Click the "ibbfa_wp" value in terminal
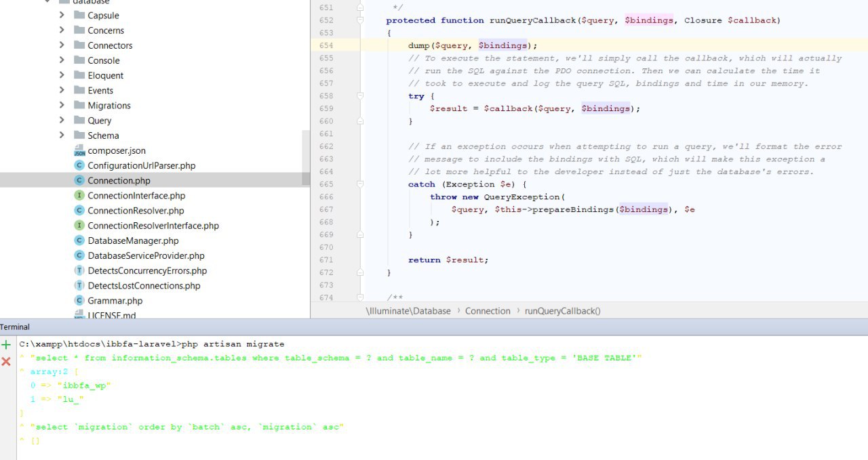Image resolution: width=868 pixels, height=460 pixels. click(83, 385)
